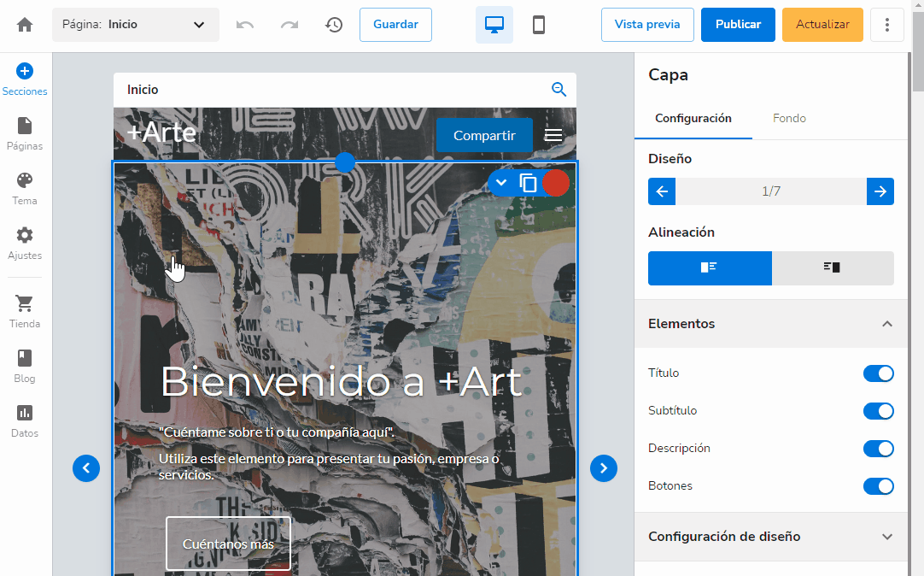Open the Página: Inicio page selector
This screenshot has height=576, width=924.
(x=136, y=25)
